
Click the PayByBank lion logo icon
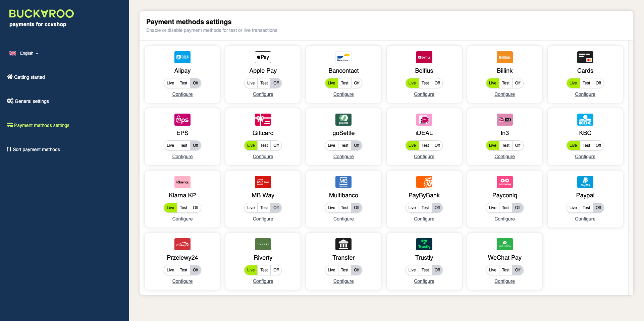coord(424,182)
